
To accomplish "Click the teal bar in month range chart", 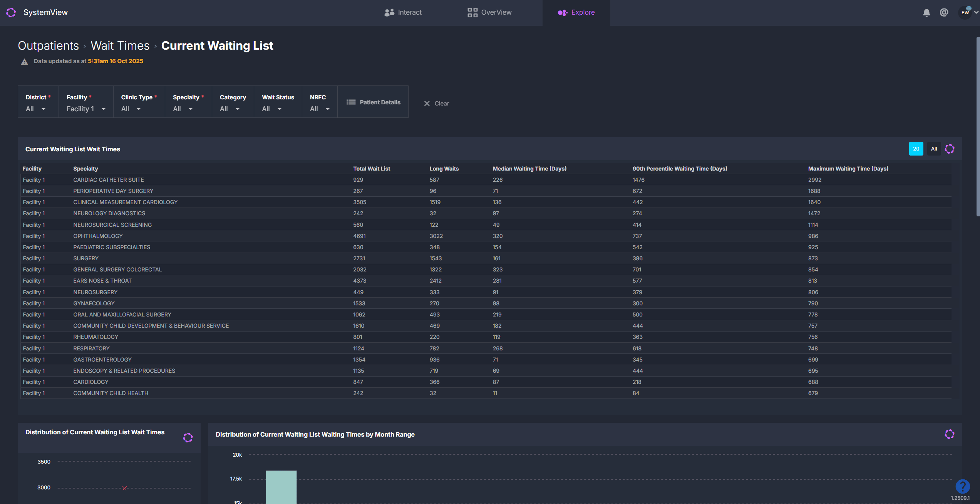I will pos(281,487).
